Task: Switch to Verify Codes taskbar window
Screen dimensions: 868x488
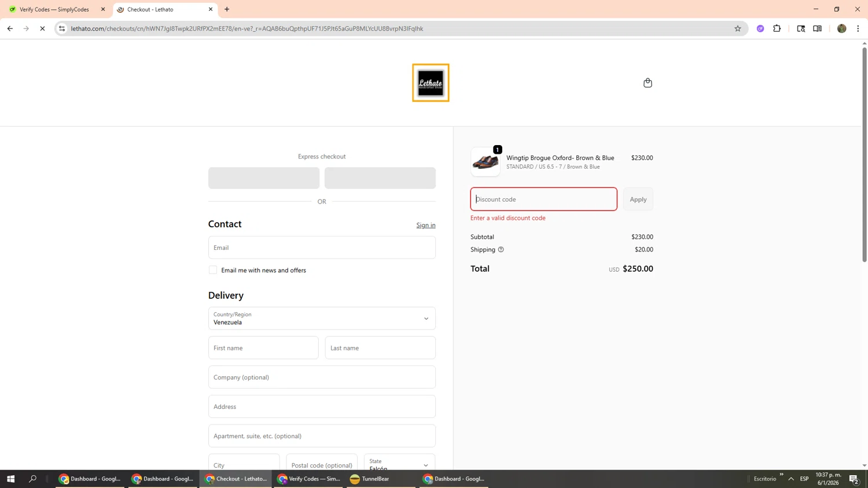Action: coord(308,479)
